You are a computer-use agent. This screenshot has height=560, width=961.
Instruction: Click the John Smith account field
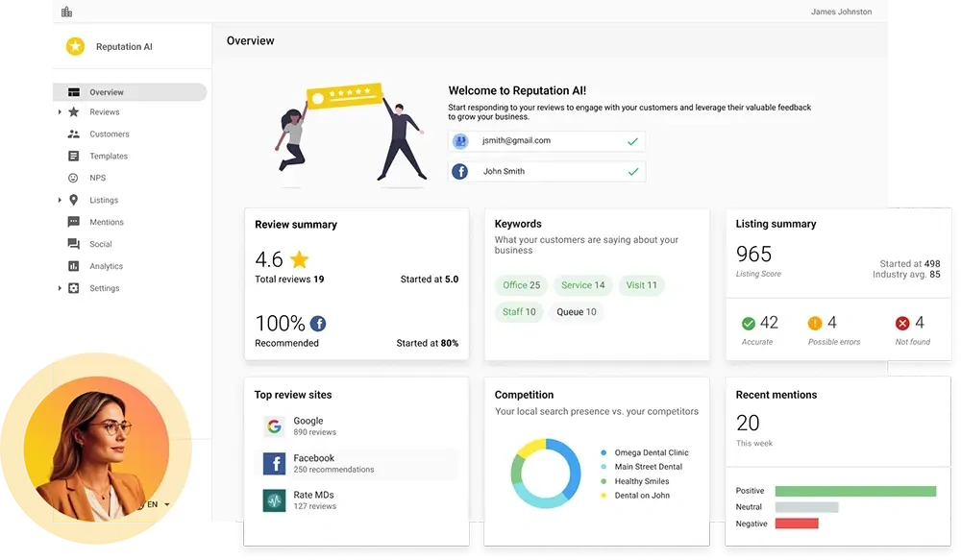(x=547, y=172)
